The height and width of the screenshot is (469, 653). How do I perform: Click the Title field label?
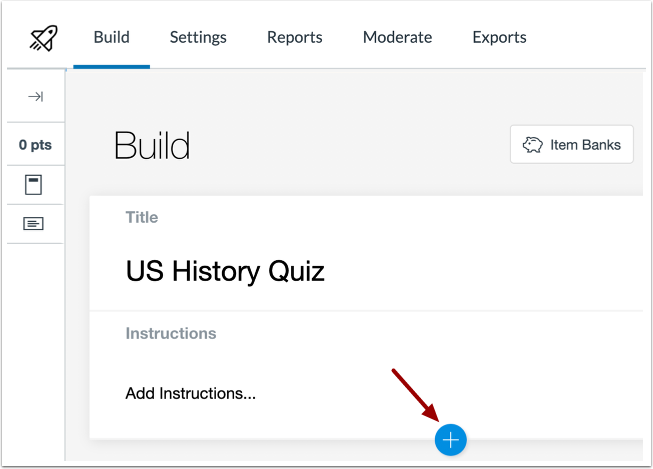point(141,217)
